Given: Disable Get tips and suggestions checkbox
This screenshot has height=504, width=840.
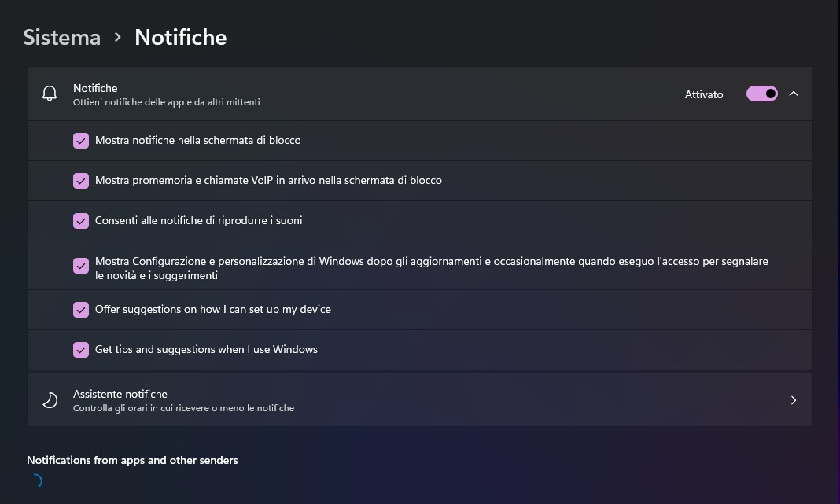Looking at the screenshot, I should point(81,350).
